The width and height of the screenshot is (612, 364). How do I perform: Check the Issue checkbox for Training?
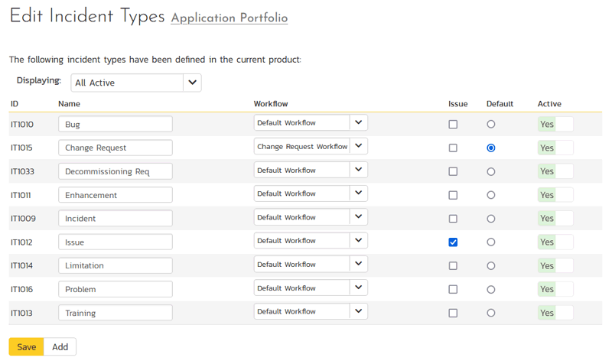click(453, 313)
